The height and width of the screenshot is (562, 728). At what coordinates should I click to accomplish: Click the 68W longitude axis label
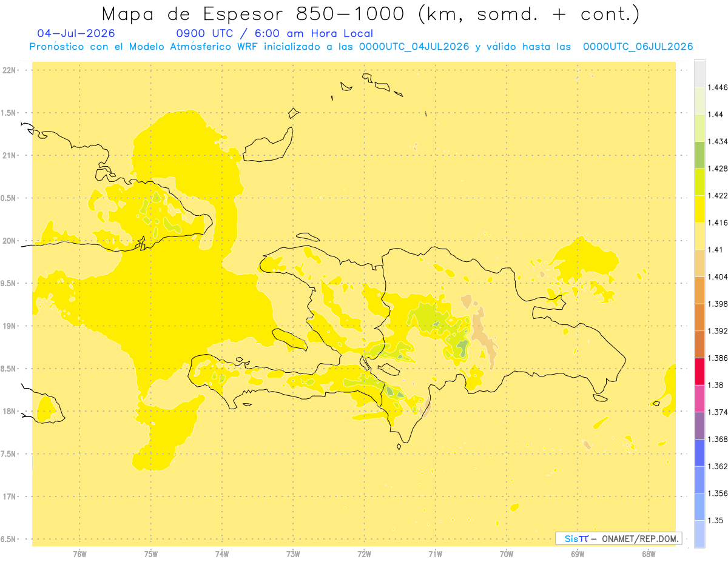pyautogui.click(x=649, y=554)
